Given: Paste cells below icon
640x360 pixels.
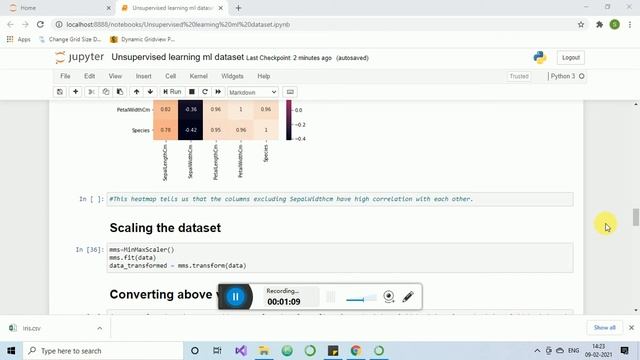Looking at the screenshot, I should click(x=120, y=92).
